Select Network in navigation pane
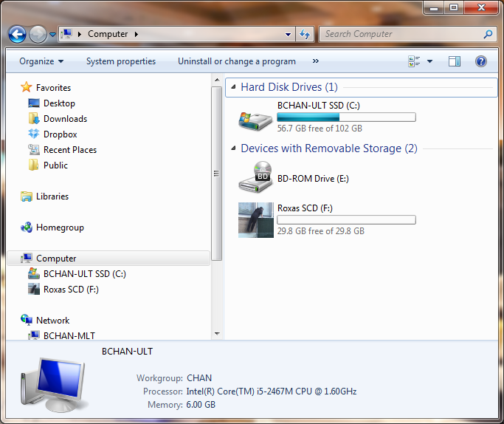 (52, 320)
